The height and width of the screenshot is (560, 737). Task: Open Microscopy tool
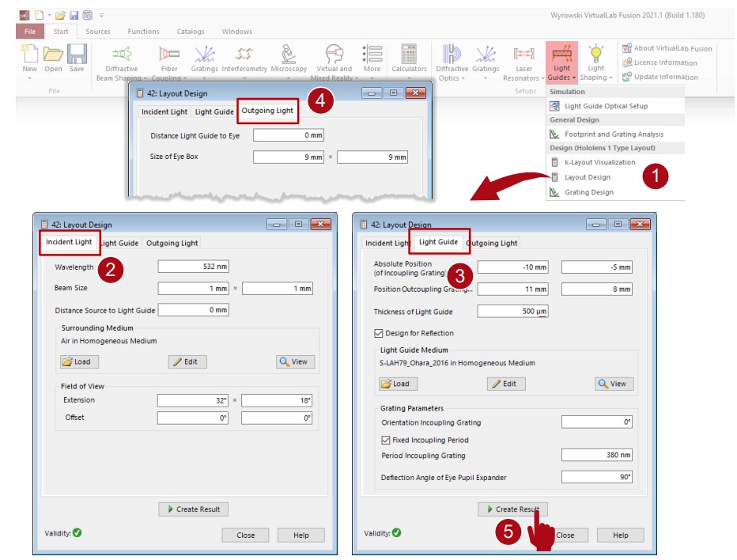[x=289, y=59]
